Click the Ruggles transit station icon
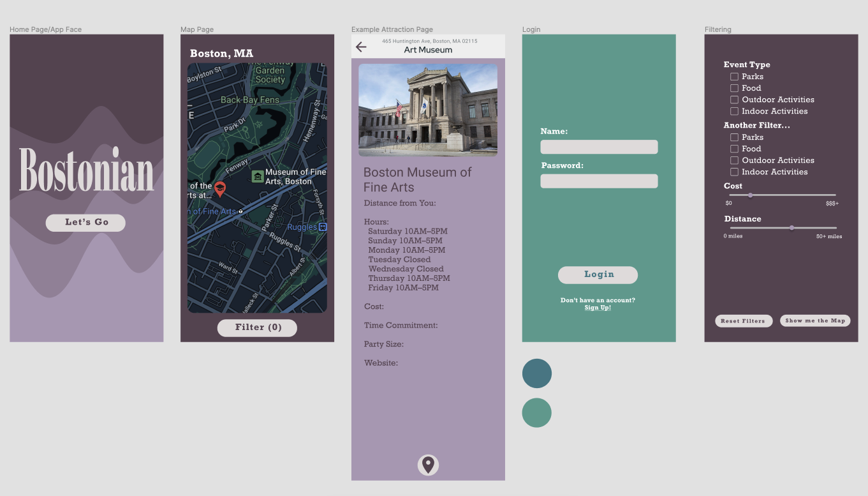Image resolution: width=868 pixels, height=496 pixels. pyautogui.click(x=323, y=227)
